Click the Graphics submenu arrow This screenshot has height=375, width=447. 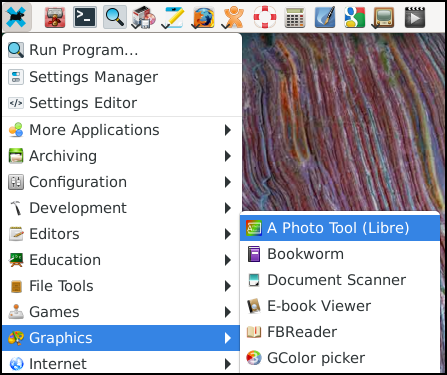tap(228, 338)
